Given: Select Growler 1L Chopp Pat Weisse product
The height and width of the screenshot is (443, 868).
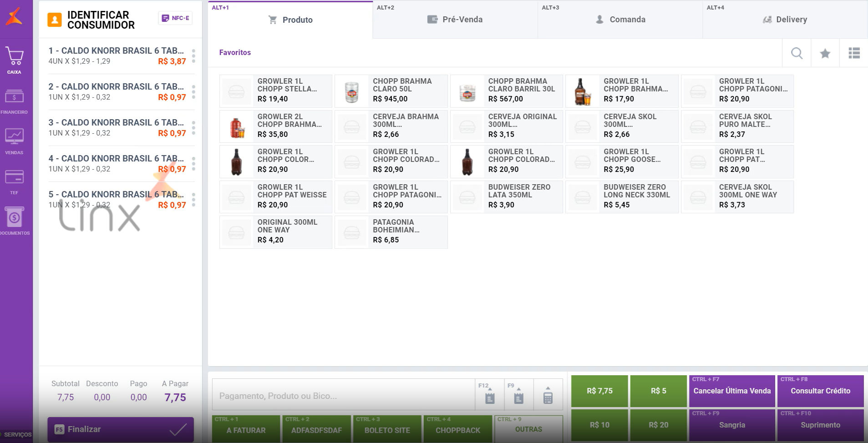Looking at the screenshot, I should [x=276, y=197].
